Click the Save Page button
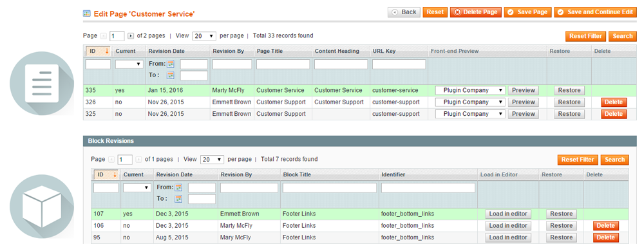 [528, 12]
